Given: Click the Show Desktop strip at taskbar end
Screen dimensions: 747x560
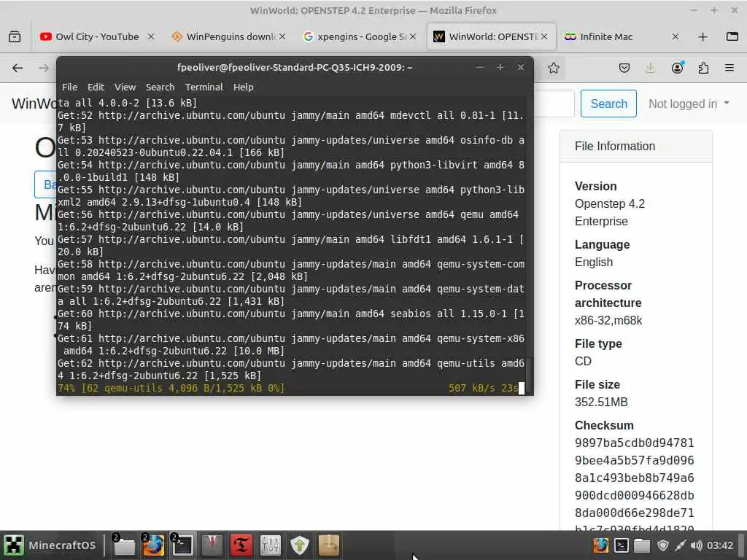Looking at the screenshot, I should coord(742,545).
